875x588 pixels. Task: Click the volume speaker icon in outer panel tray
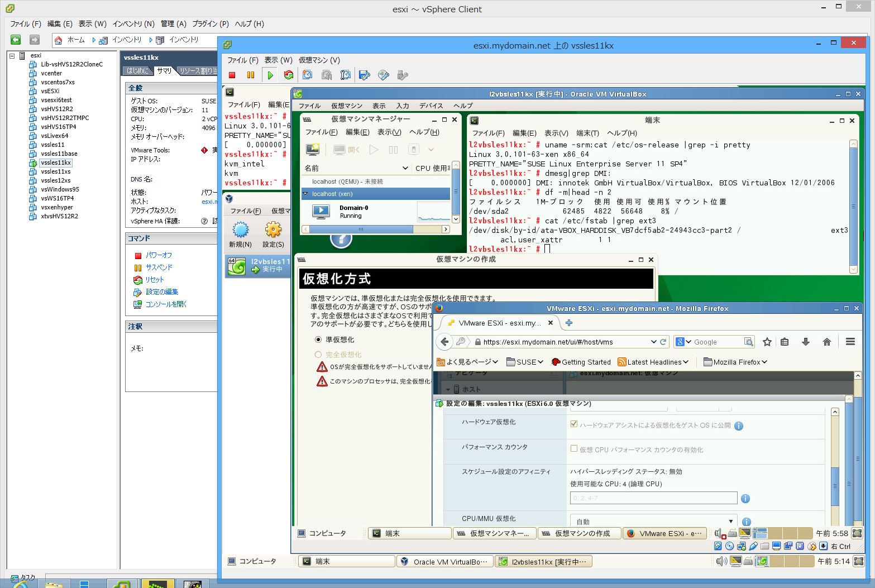pyautogui.click(x=721, y=561)
